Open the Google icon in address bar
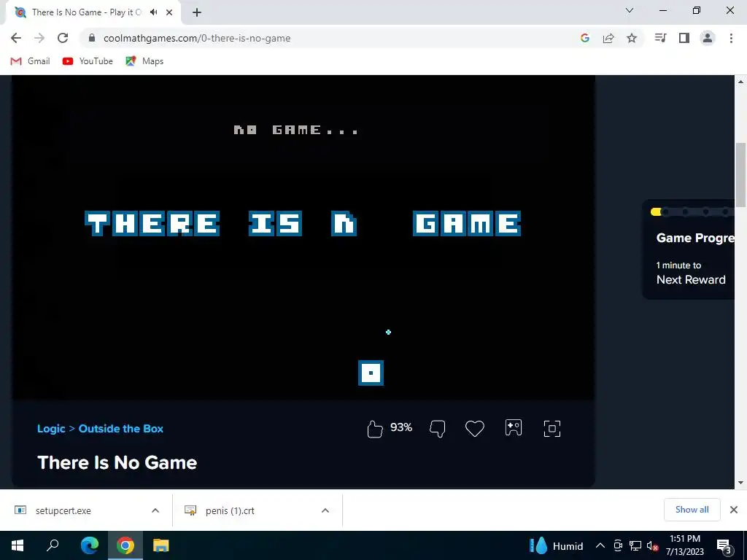The height and width of the screenshot is (560, 747). [x=585, y=38]
